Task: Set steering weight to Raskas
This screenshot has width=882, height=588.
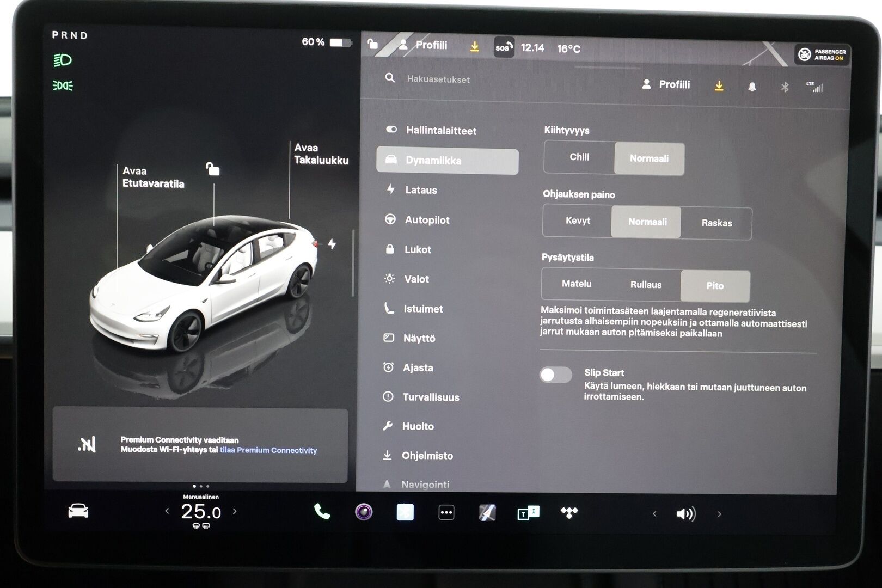Action: pyautogui.click(x=716, y=223)
